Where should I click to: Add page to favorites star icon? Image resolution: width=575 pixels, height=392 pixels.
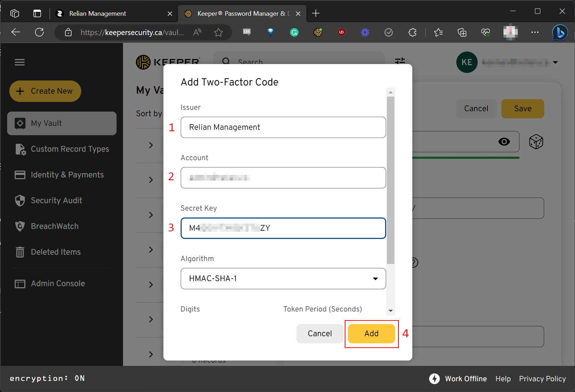(x=218, y=33)
